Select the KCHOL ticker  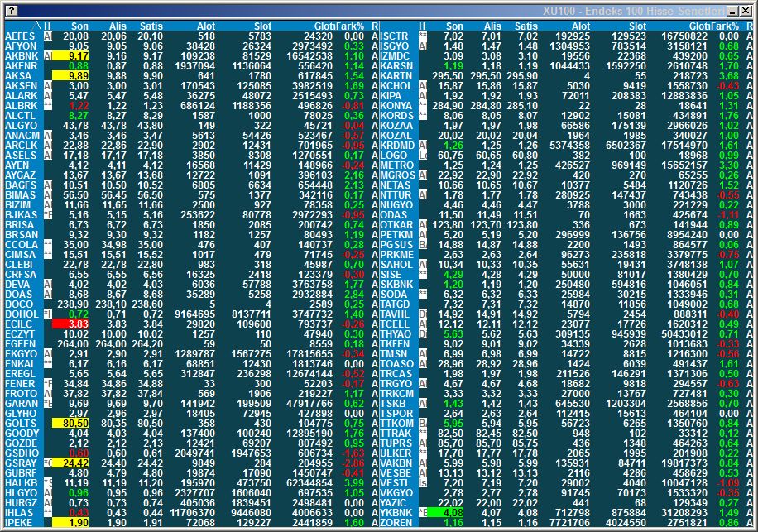[x=396, y=86]
